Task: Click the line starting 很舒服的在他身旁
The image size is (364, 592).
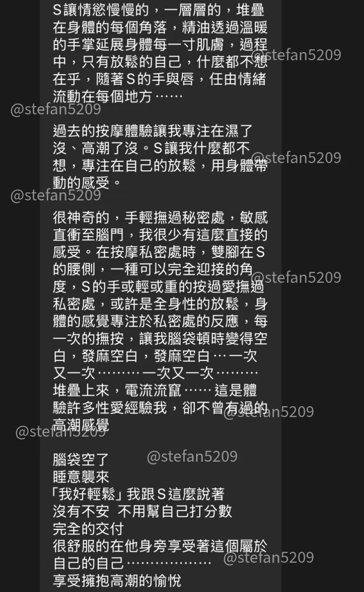Action: [x=160, y=546]
